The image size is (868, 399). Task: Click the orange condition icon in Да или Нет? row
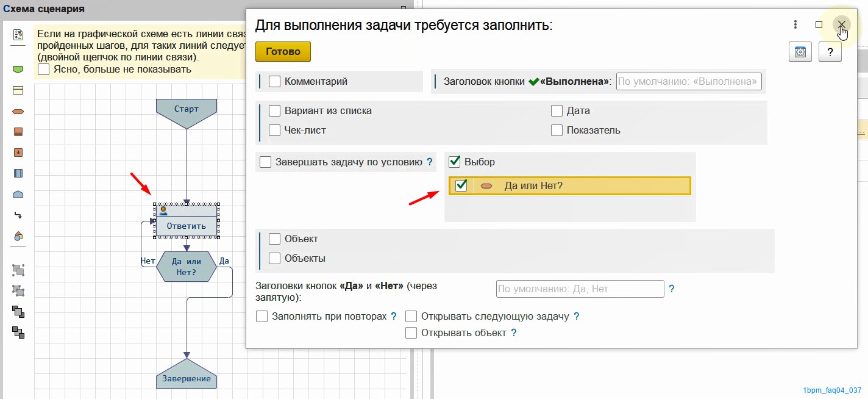click(486, 185)
